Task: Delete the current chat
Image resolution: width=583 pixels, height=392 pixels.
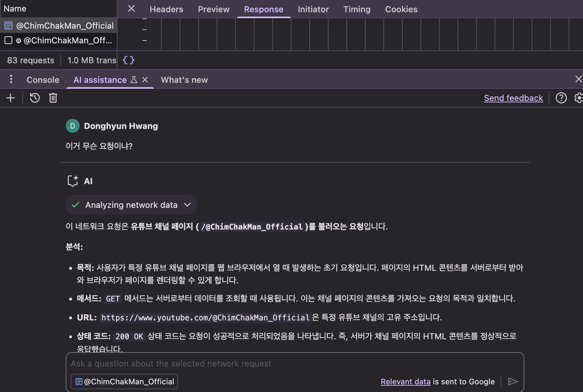Action: click(53, 98)
